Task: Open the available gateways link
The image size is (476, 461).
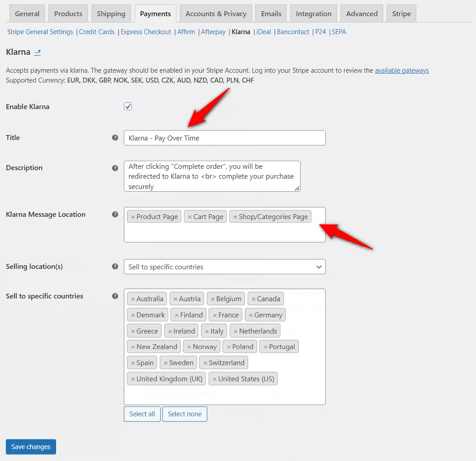Action: tap(402, 70)
